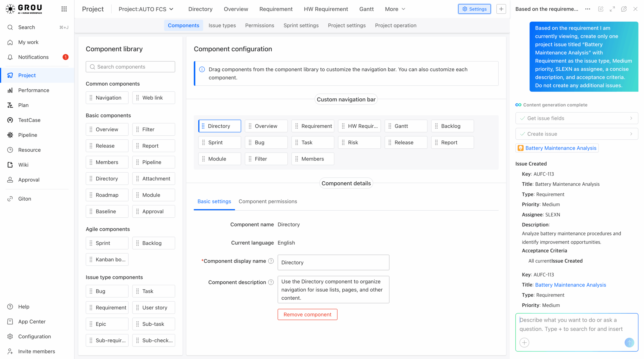Open Resource clock icon in sidebar
The width and height of the screenshot is (644, 359).
tap(10, 150)
